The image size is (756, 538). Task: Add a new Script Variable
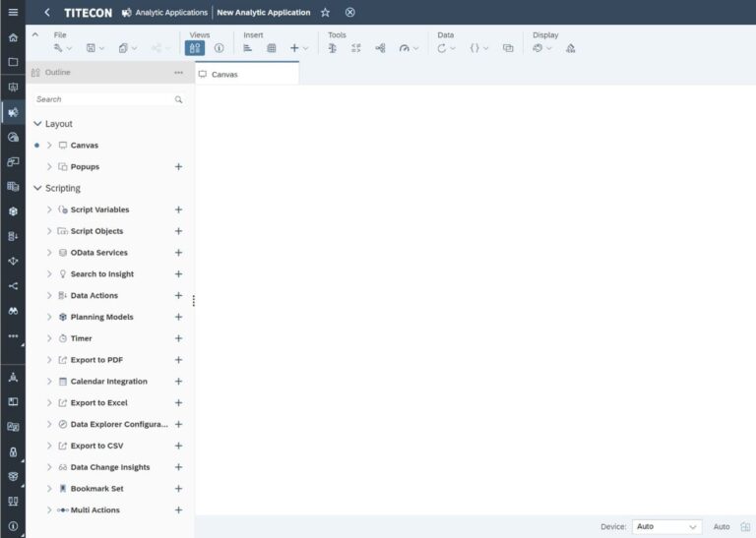pos(178,209)
